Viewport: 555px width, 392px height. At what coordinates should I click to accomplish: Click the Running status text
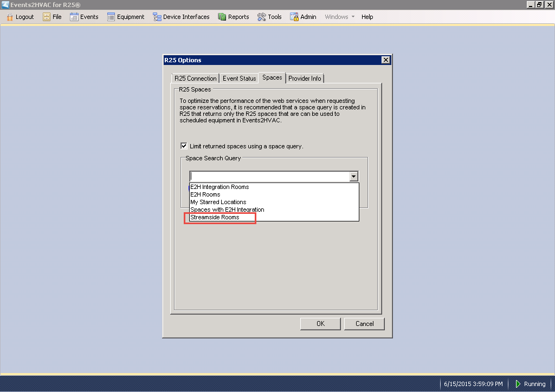coord(534,384)
